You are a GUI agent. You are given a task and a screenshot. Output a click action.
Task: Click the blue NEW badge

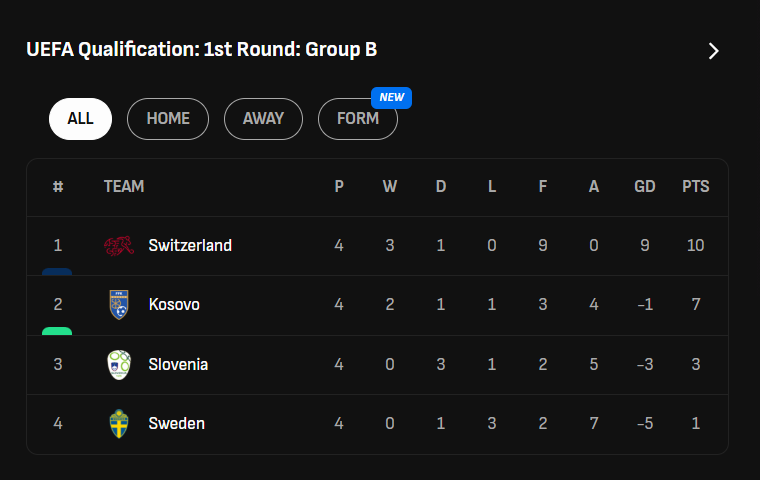(x=391, y=98)
